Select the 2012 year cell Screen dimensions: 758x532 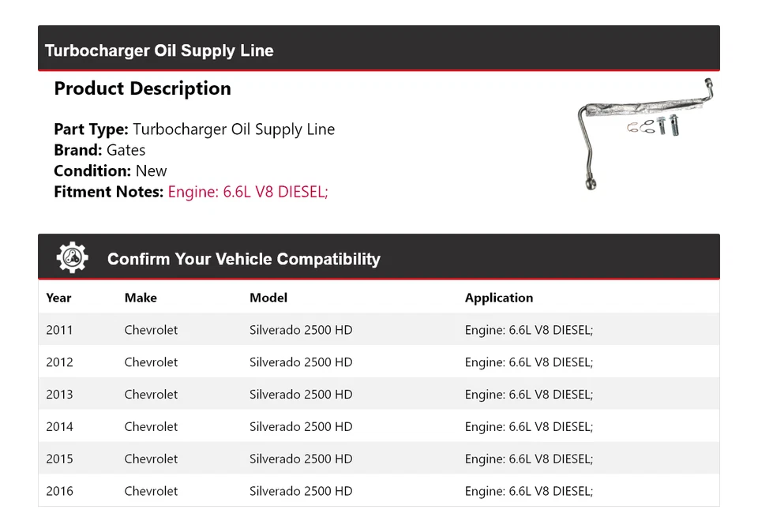pos(59,362)
